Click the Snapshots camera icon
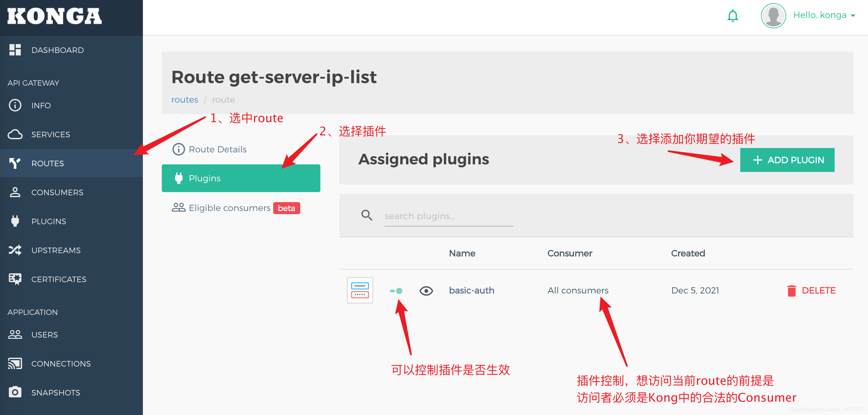Image resolution: width=868 pixels, height=415 pixels. pyautogui.click(x=15, y=392)
